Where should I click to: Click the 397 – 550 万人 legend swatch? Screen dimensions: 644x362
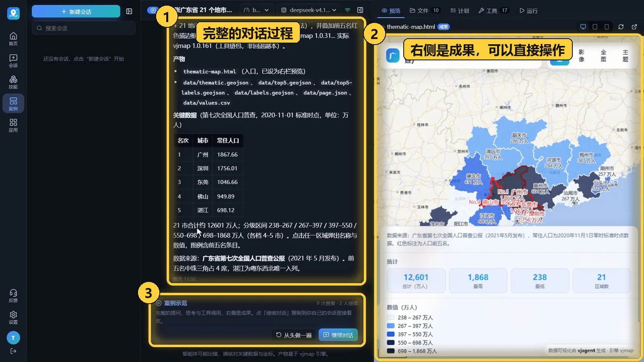point(390,334)
